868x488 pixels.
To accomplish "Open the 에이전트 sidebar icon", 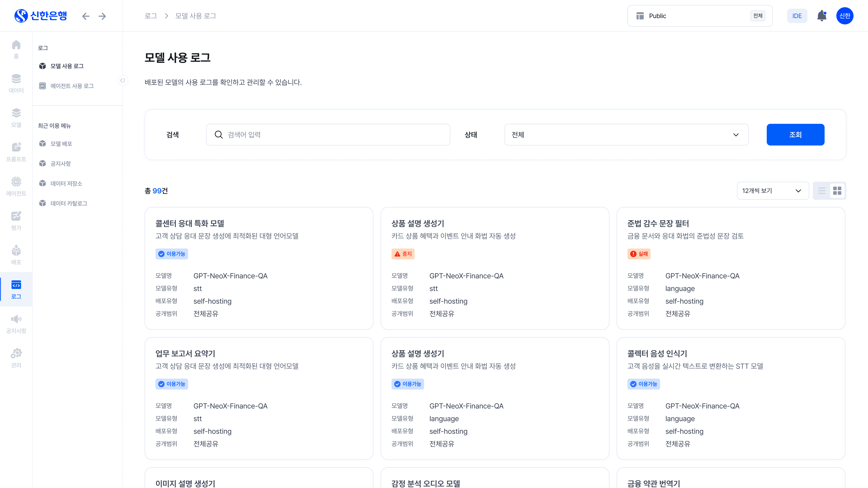I will pos(16,186).
